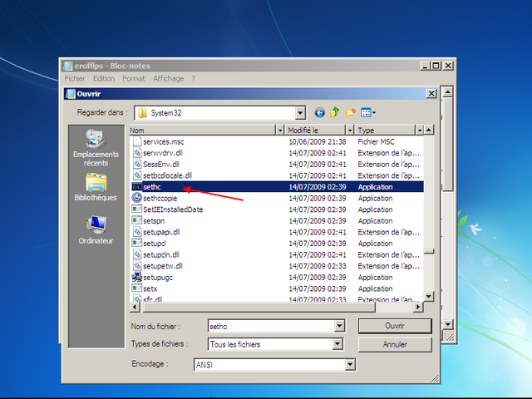This screenshot has width=532, height=399.
Task: Select the setspn application icon
Action: pyautogui.click(x=136, y=220)
